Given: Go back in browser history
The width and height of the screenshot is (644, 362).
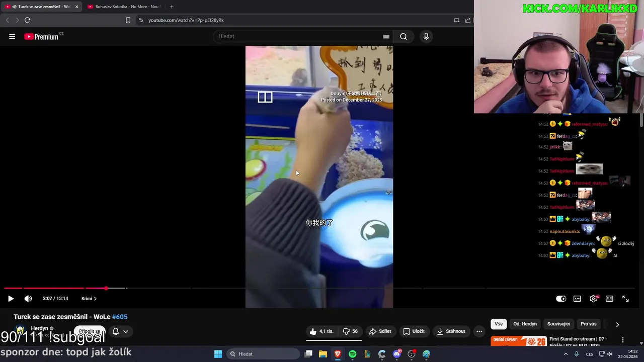Looking at the screenshot, I should click(7, 20).
